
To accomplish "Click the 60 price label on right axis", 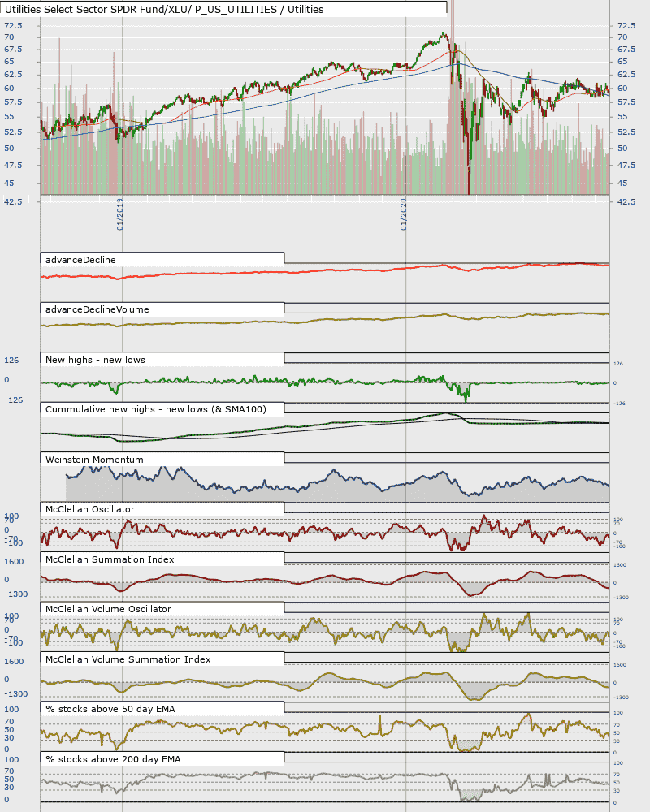I will (x=622, y=88).
